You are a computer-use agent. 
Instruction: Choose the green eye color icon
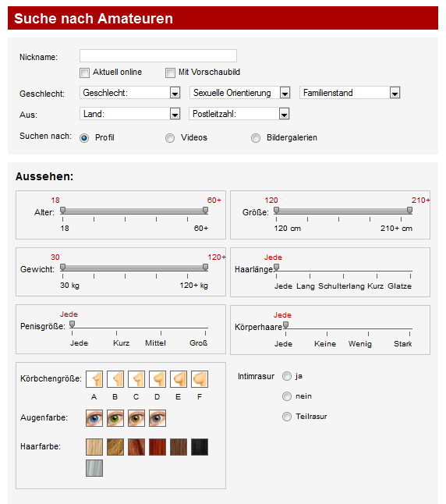115,418
